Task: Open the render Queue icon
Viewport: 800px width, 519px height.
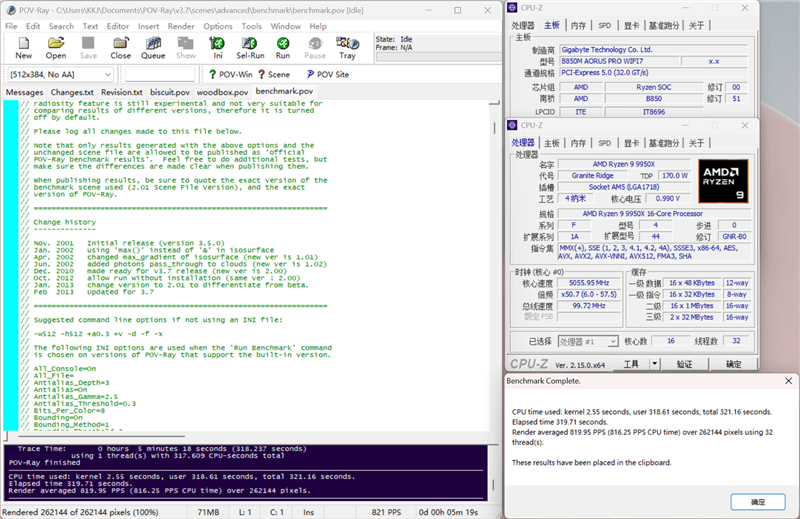Action: 153,48
